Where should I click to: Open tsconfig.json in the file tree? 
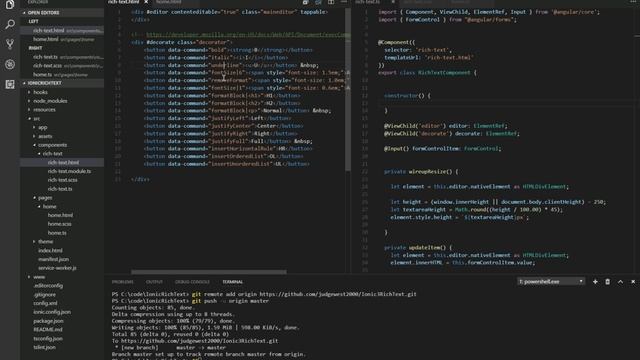[x=48, y=339]
